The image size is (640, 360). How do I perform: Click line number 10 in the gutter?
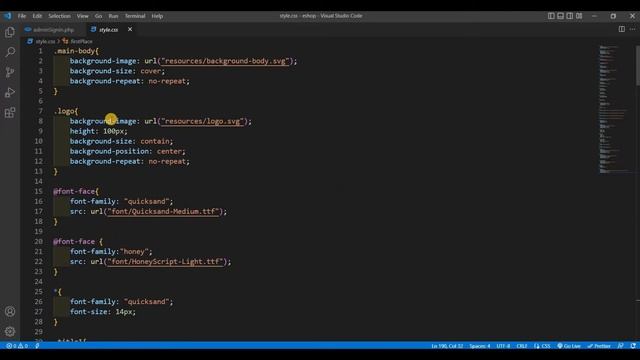coord(38,141)
